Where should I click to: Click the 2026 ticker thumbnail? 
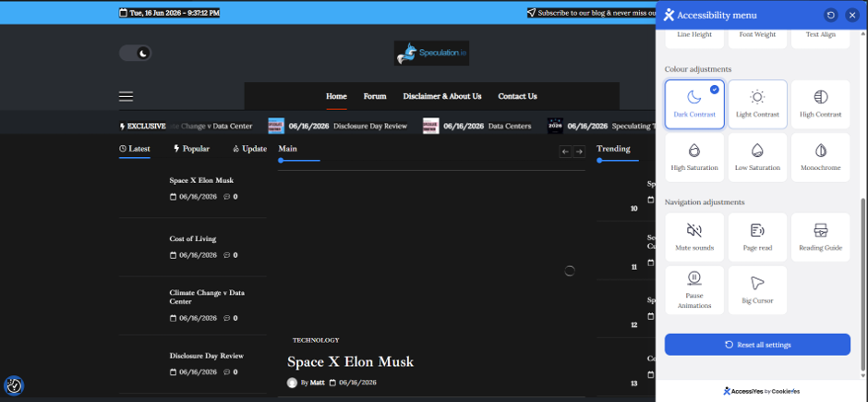555,126
